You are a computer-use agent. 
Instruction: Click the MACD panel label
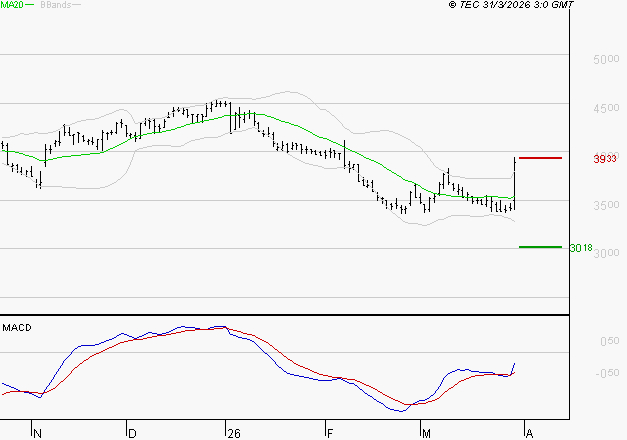coord(17,328)
